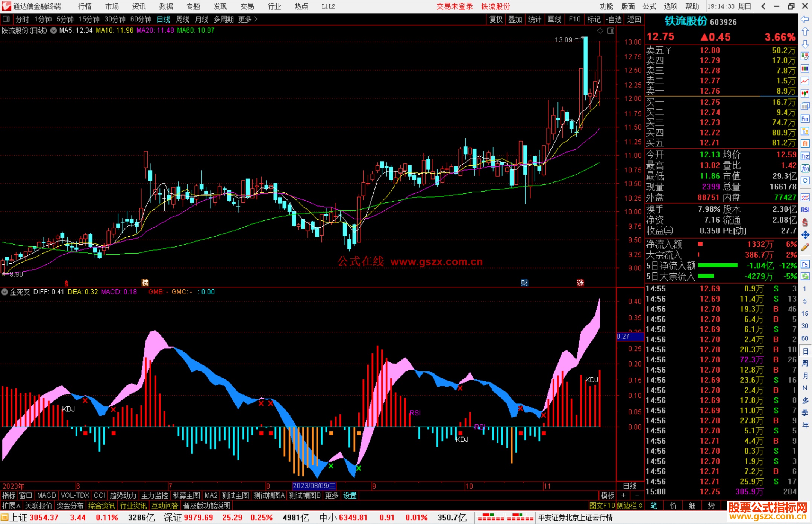812x524 pixels.
Task: Click the 设置 link in indicator bar
Action: pyautogui.click(x=350, y=495)
